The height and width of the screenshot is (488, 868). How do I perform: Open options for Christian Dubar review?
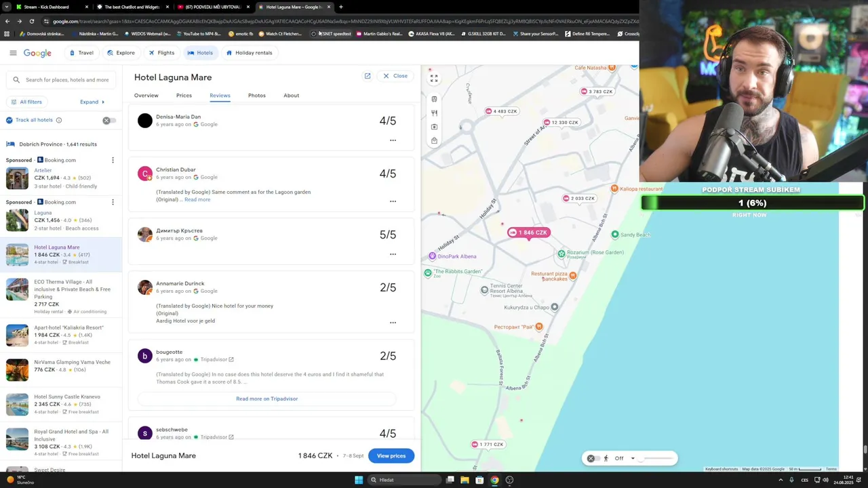(393, 201)
